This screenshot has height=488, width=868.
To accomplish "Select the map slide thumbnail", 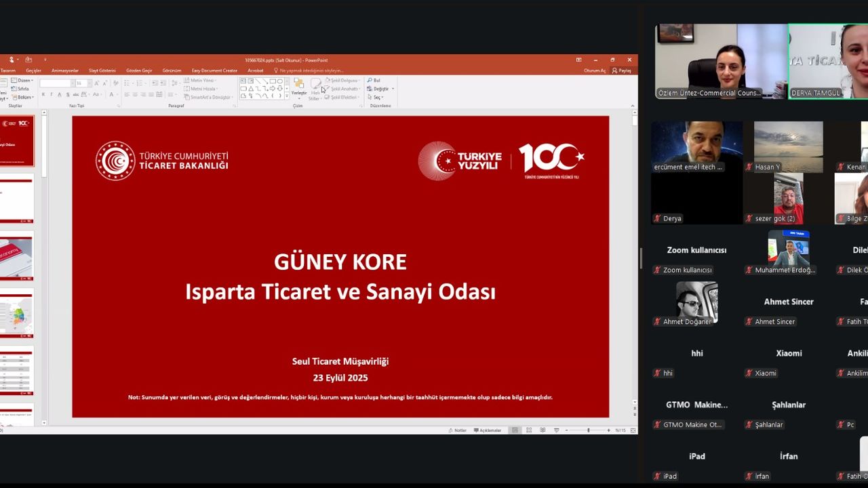I will coord(17,314).
